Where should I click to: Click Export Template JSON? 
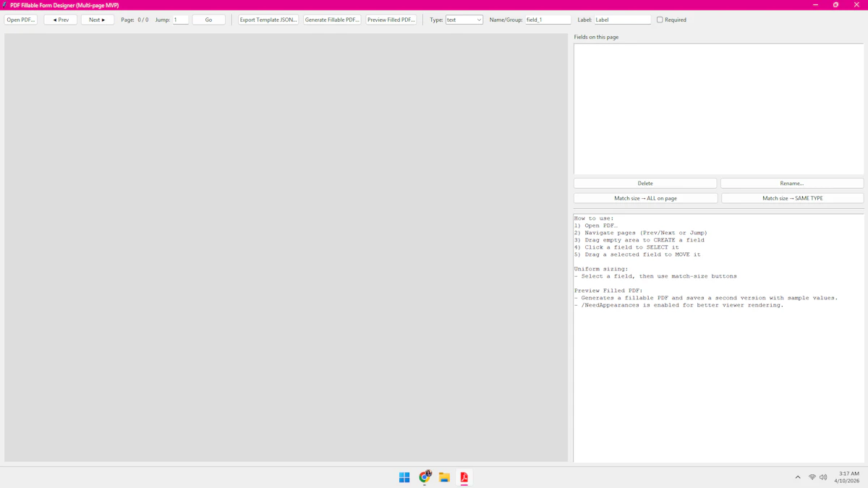click(268, 20)
